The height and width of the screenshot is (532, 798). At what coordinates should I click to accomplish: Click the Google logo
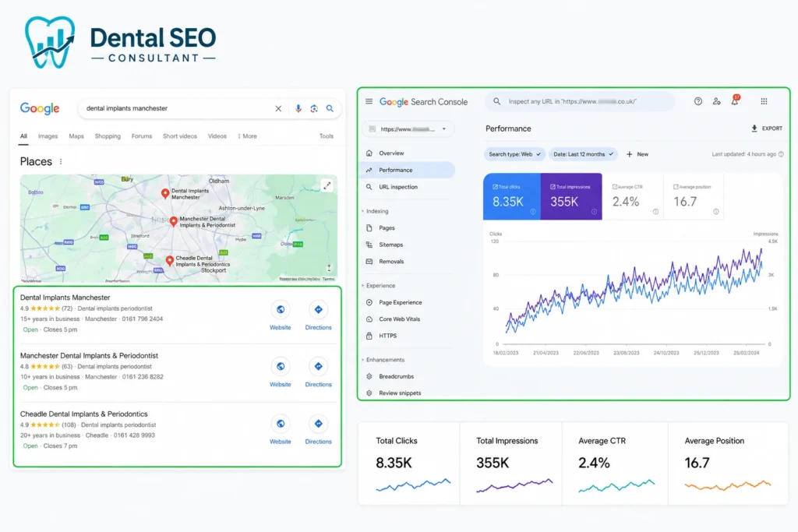[x=40, y=108]
